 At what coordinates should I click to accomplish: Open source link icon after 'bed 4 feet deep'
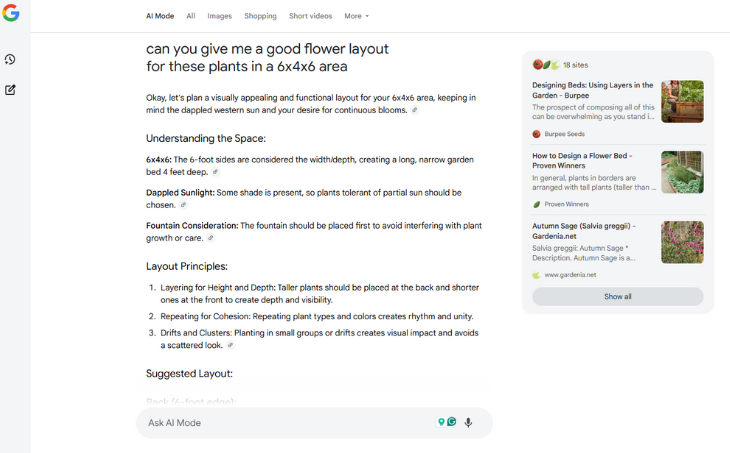(x=215, y=172)
